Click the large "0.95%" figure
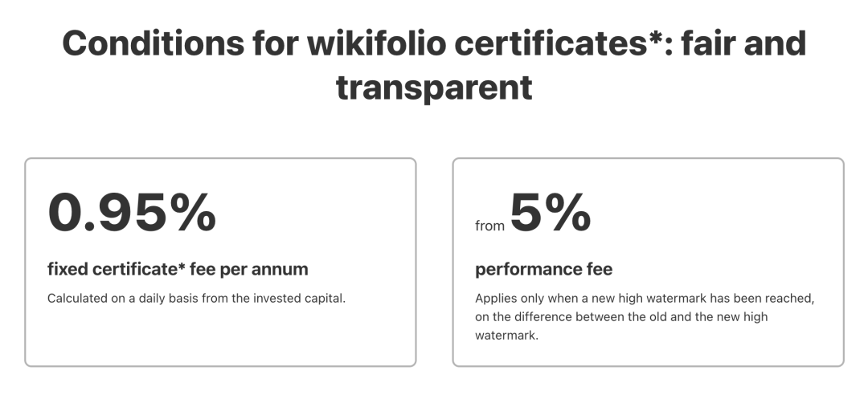Viewport: 868px width, 395px height. (132, 213)
